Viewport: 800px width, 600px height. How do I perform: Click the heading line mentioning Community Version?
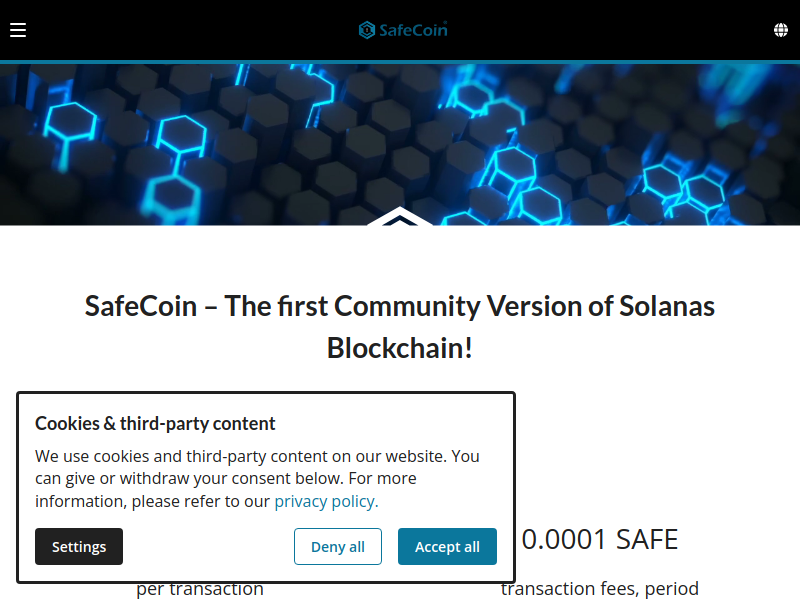click(x=400, y=306)
